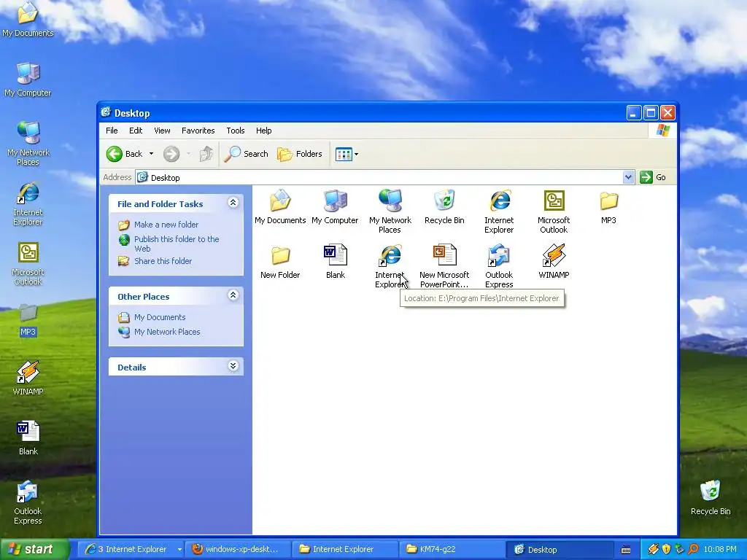Click the Go button beside Address bar

point(653,177)
